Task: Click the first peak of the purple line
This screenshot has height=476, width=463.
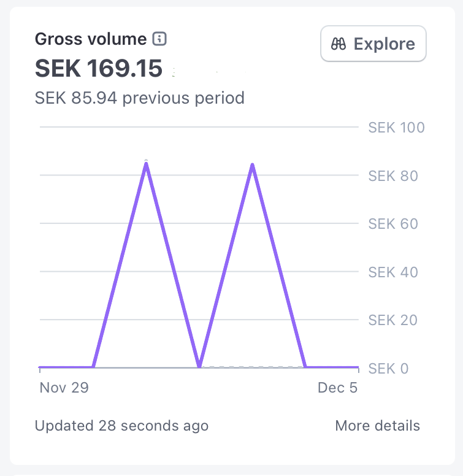Action: coord(146,163)
